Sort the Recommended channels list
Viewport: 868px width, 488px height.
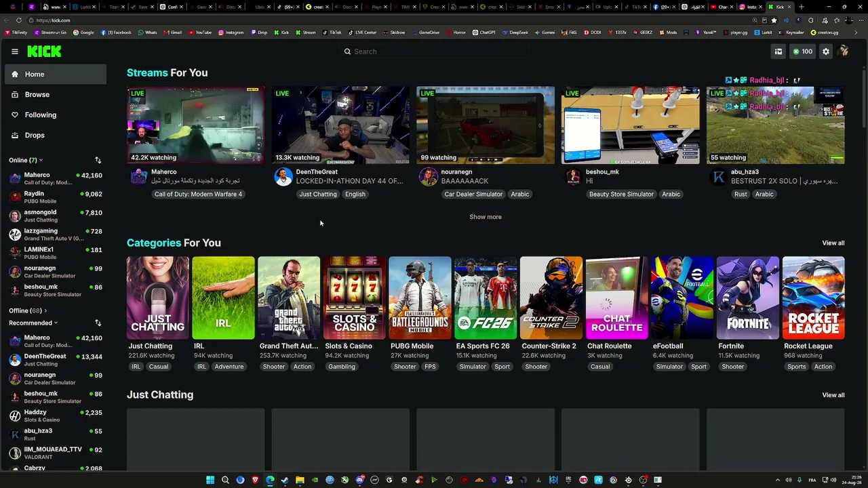(x=98, y=323)
